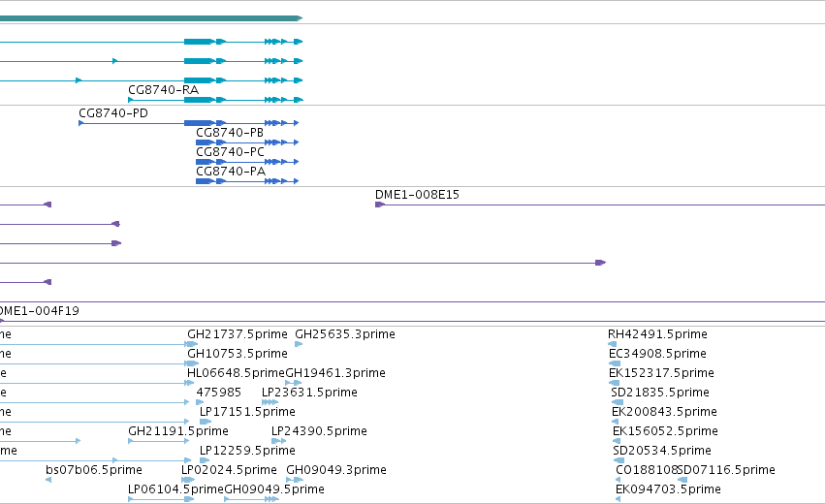The image size is (825, 504).
Task: Open the GH09049.3prime label
Action: tap(336, 470)
